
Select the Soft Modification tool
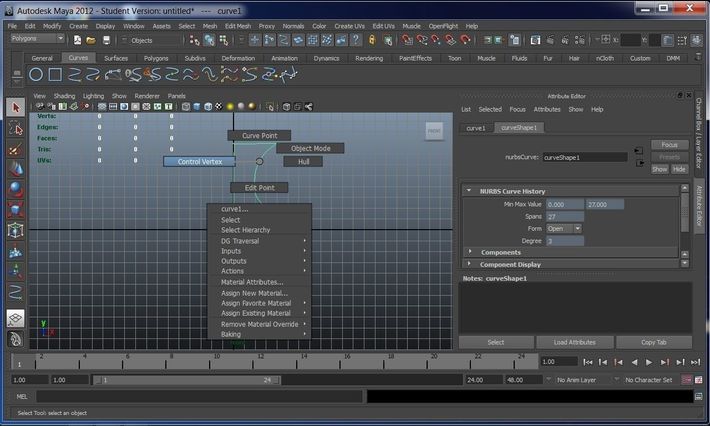pyautogui.click(x=16, y=251)
